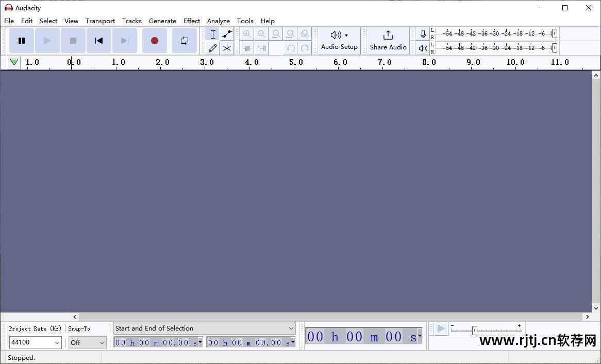Click the Stopped status bar text
The height and width of the screenshot is (364, 601).
[x=22, y=357]
